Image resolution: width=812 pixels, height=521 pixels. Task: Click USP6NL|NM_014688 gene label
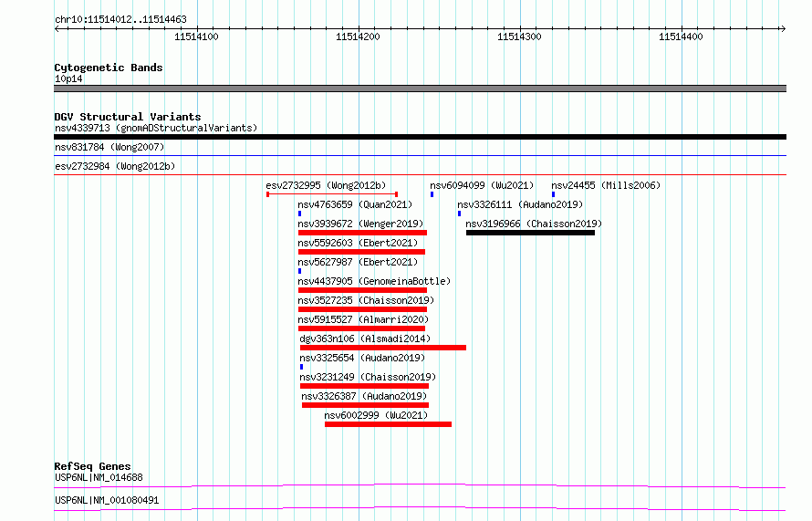point(99,477)
